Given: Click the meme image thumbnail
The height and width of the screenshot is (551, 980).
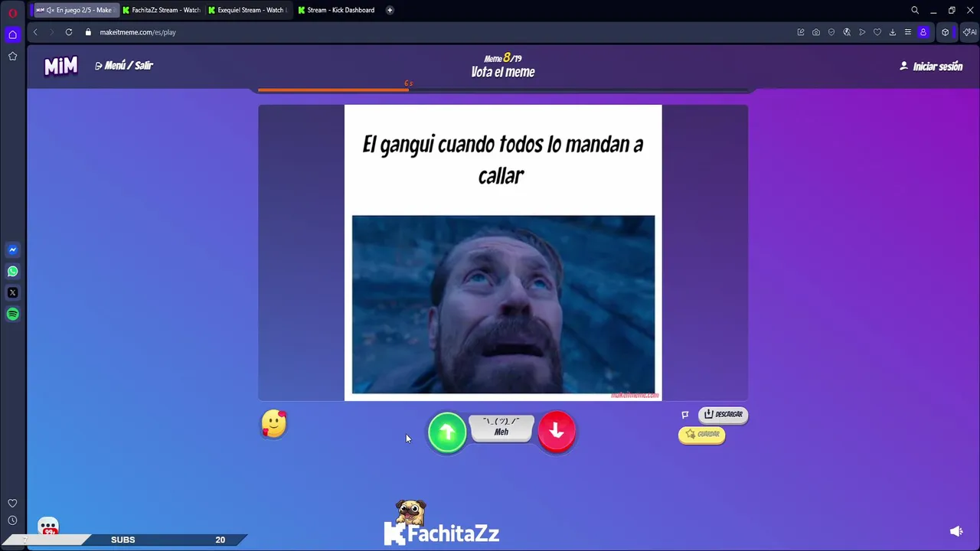Looking at the screenshot, I should click(x=503, y=305).
